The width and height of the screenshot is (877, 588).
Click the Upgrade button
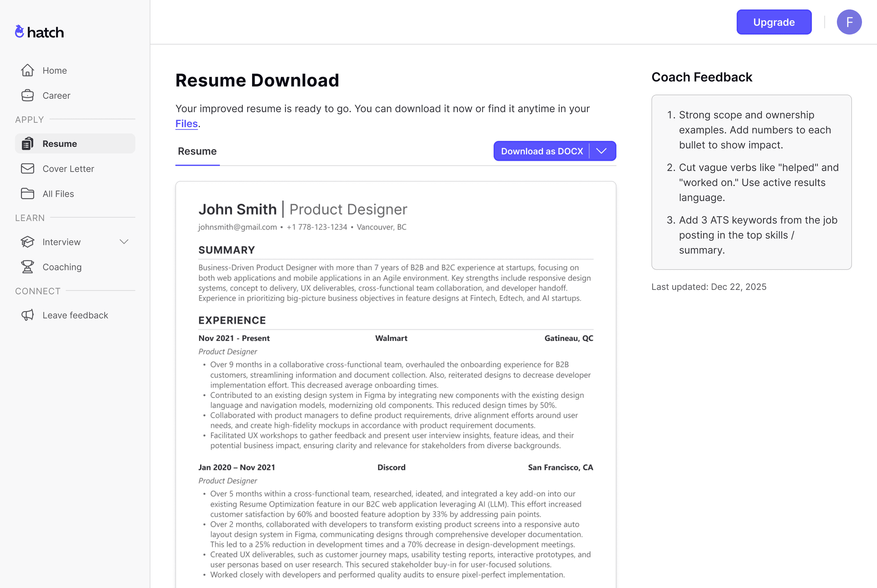point(774,22)
